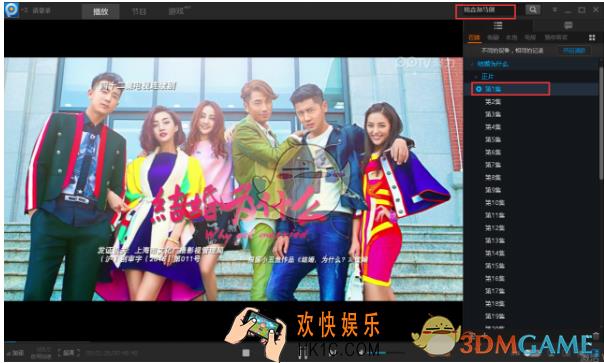Focus the search input field at top
The height and width of the screenshot is (363, 604).
coord(485,11)
